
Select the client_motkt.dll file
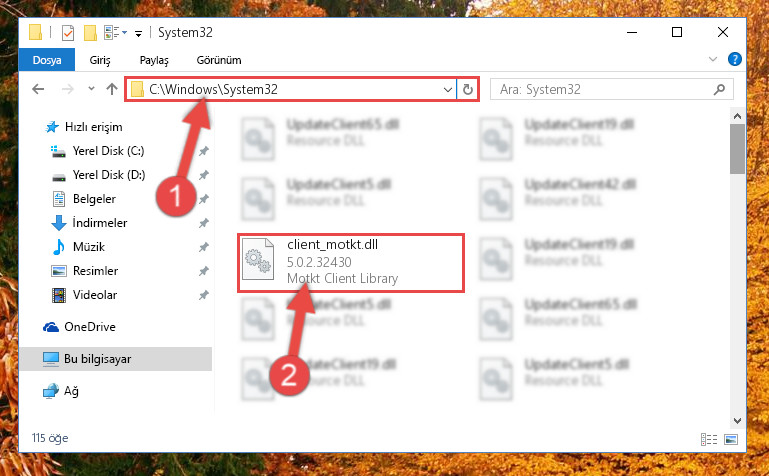point(351,263)
